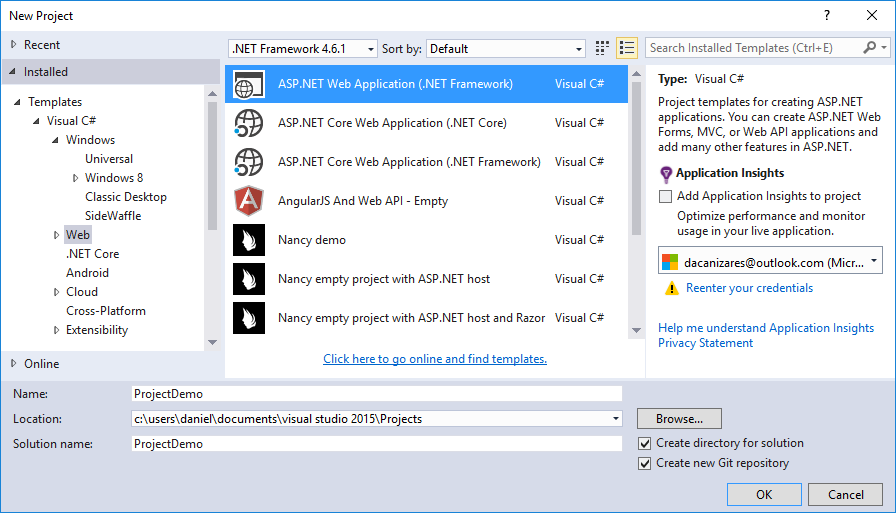Uncheck Create new Git repository

[x=645, y=463]
